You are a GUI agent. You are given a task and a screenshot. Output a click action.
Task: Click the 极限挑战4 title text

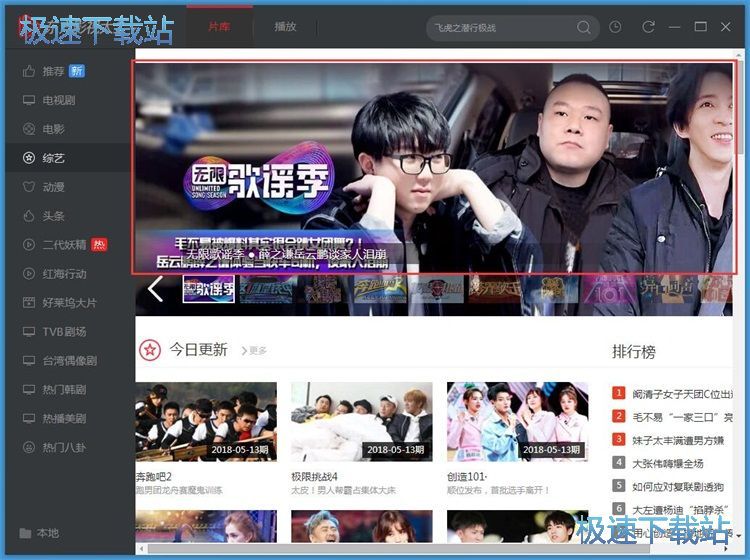(314, 477)
